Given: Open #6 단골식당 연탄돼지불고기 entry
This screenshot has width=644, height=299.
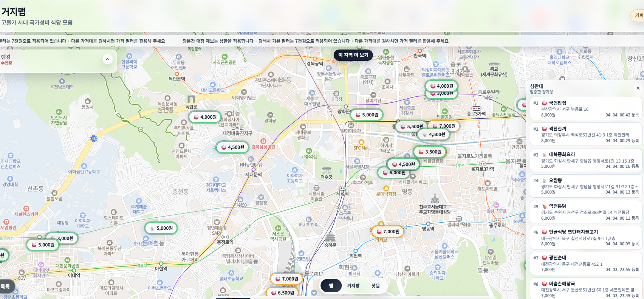Looking at the screenshot, I should click(x=585, y=238).
